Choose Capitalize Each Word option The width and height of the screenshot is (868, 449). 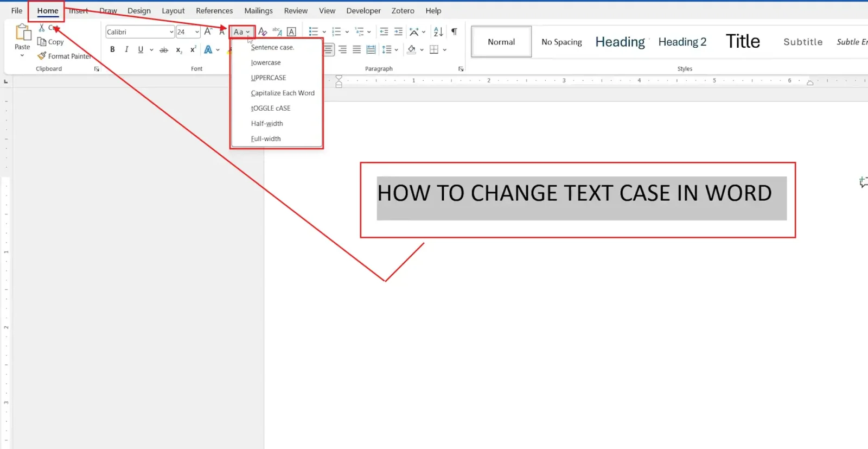point(277,93)
